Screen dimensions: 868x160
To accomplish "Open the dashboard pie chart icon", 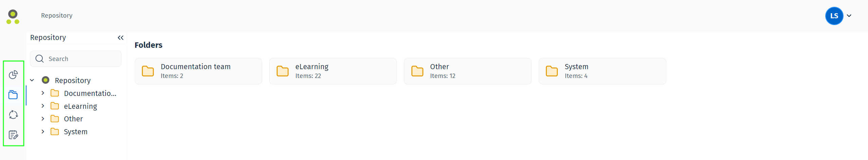I will (x=13, y=75).
